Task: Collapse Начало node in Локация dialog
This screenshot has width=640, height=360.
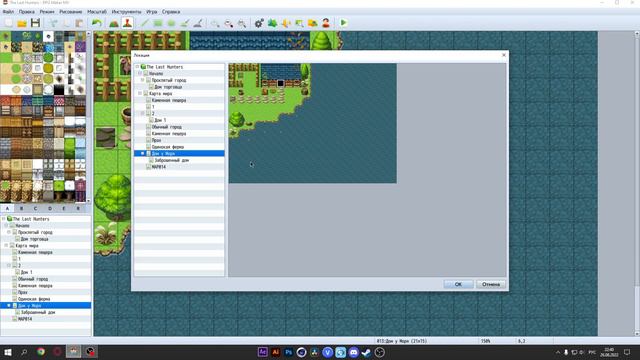Action: [x=140, y=73]
